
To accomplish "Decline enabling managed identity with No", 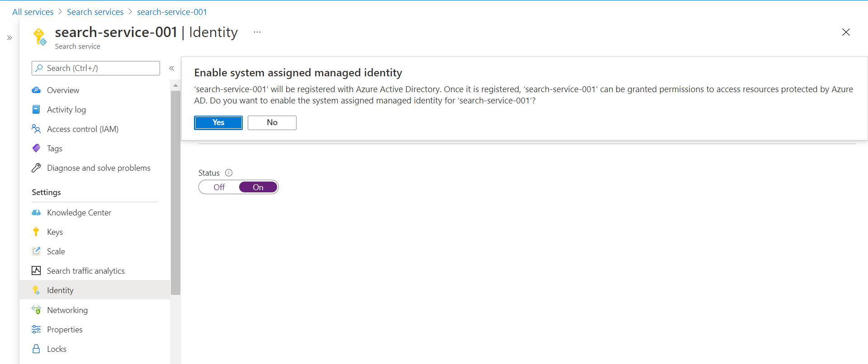I will pyautogui.click(x=272, y=122).
